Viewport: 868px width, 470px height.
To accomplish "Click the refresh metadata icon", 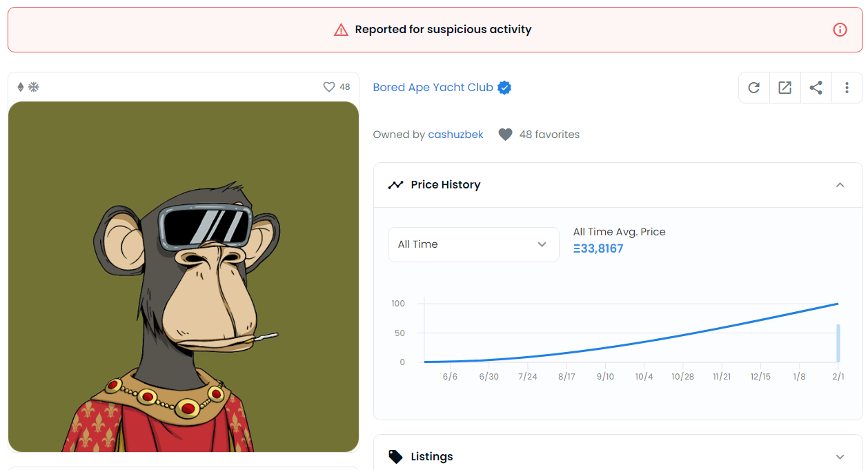I will (x=754, y=88).
